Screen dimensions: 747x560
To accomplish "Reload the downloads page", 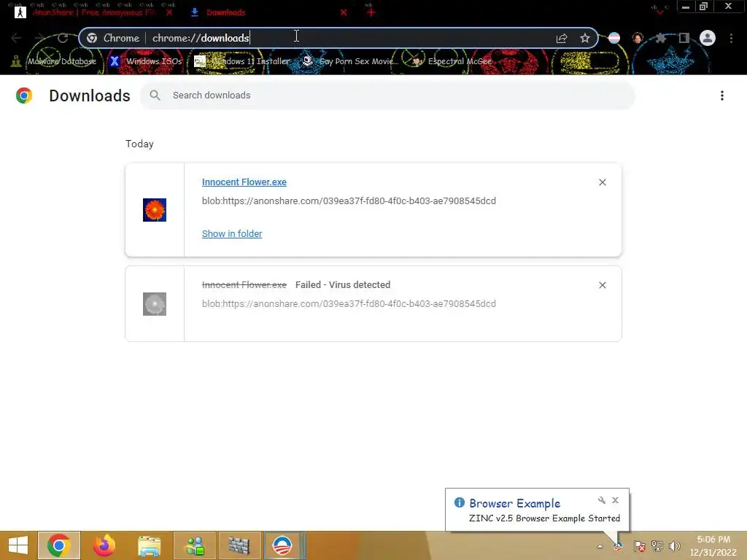I will pos(63,38).
